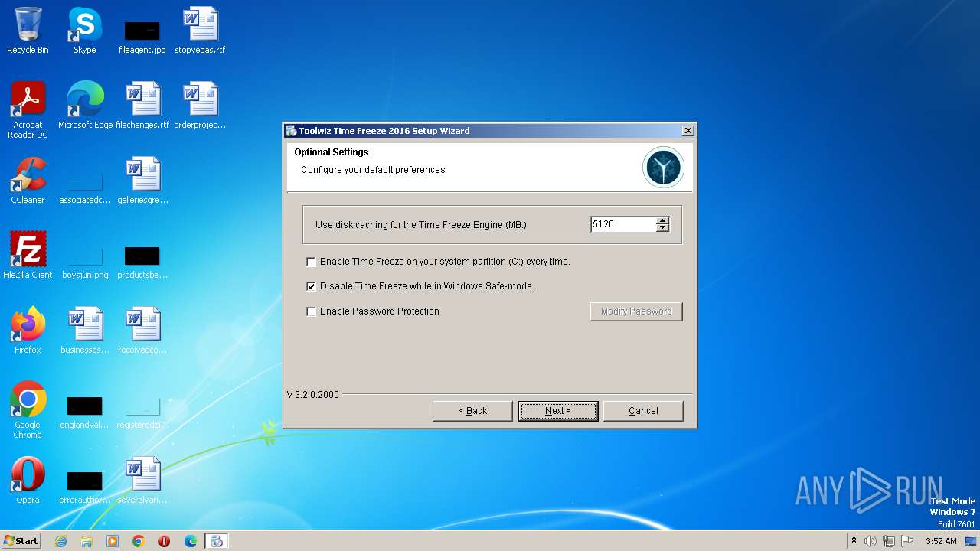
Task: Open the Recycle Bin desktop icon
Action: pyautogui.click(x=28, y=31)
